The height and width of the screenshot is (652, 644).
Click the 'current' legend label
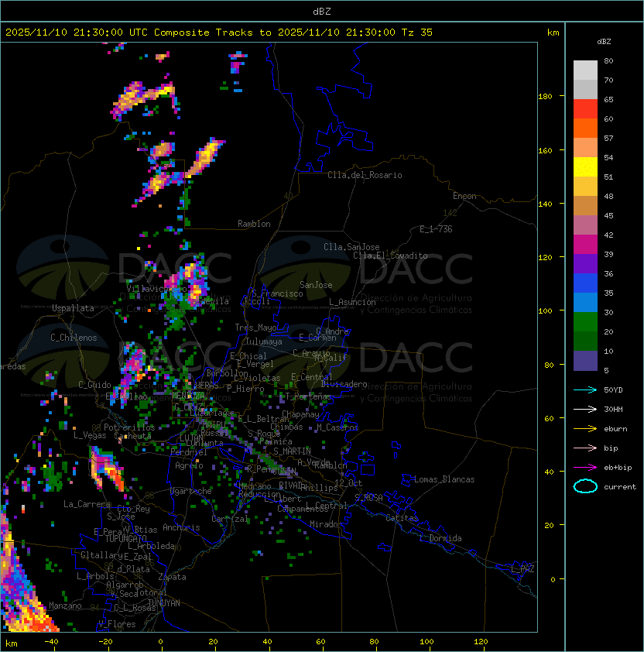point(620,487)
